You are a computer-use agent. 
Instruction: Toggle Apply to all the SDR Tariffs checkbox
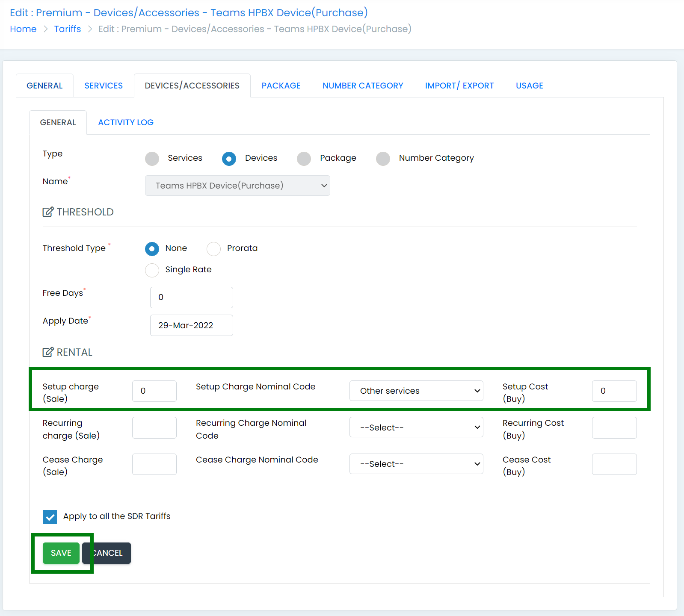pos(50,517)
